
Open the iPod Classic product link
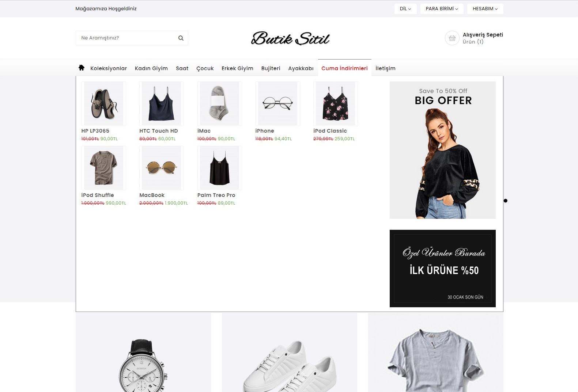click(x=330, y=131)
